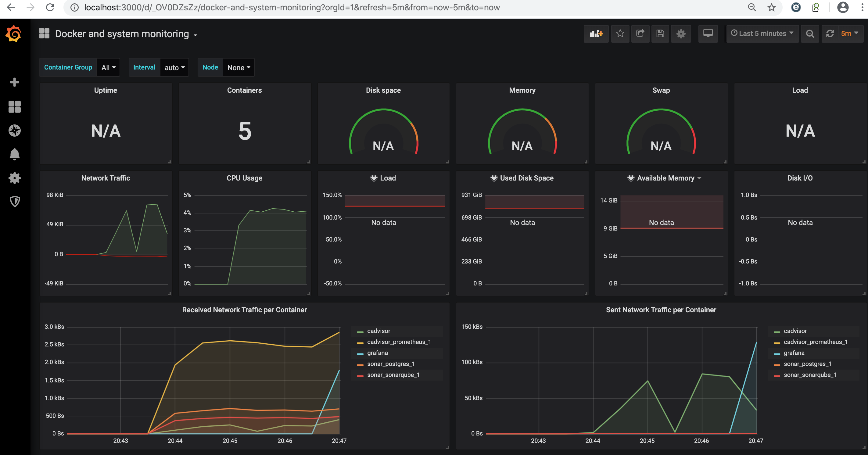Open the Available Memory panel title menu
Viewport: 868px width, 455px height.
tap(665, 178)
